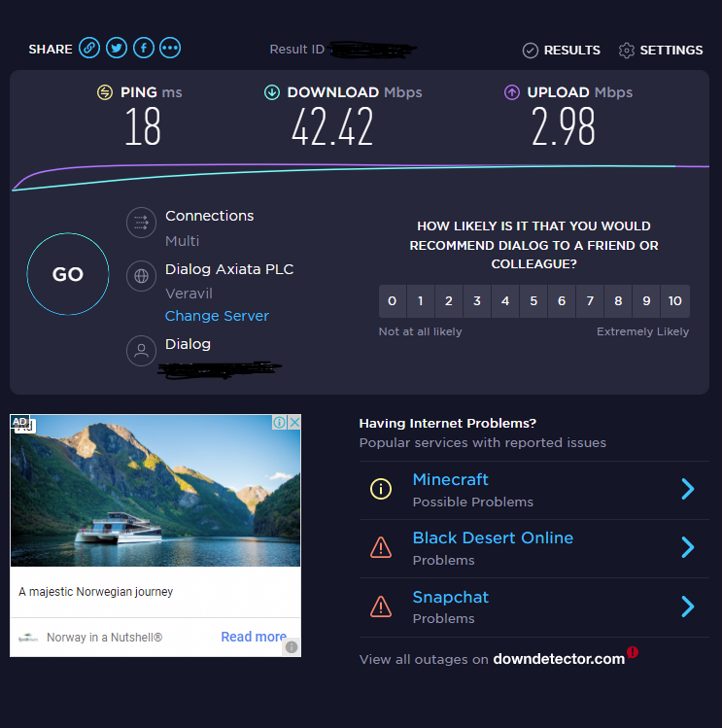Expand Snapchat row chevron
Image resolution: width=722 pixels, height=728 pixels.
pyautogui.click(x=688, y=607)
